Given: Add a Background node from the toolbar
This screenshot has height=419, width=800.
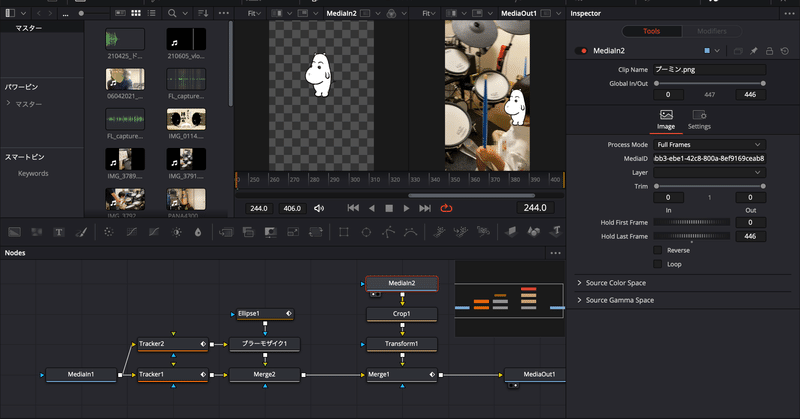Looking at the screenshot, I should (x=14, y=232).
